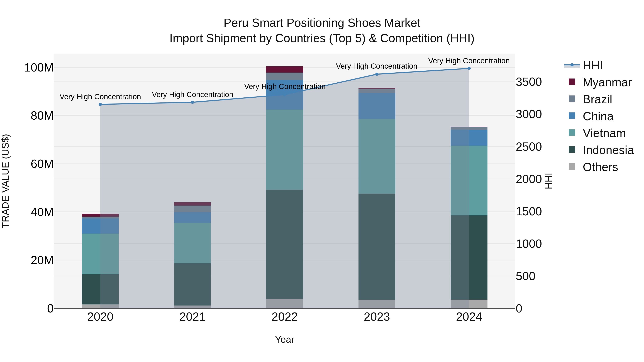Click the 2500 HHI axis tick
This screenshot has height=362, width=644.
pos(529,147)
